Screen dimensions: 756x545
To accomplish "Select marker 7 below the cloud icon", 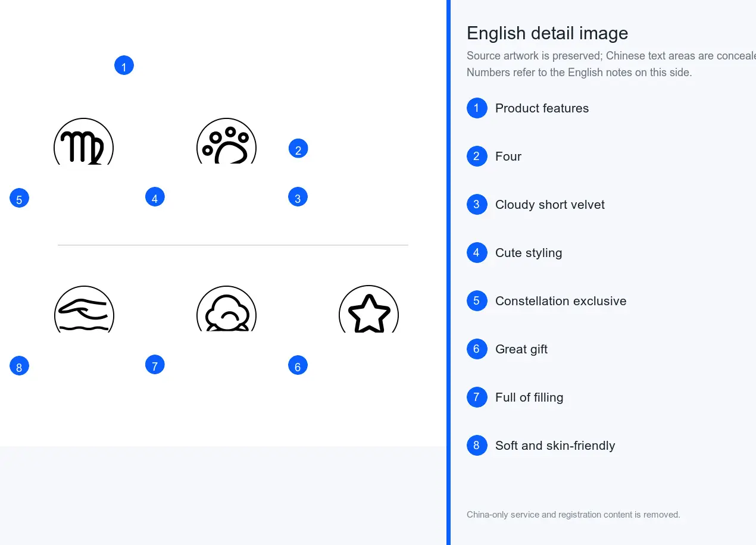I will (155, 365).
